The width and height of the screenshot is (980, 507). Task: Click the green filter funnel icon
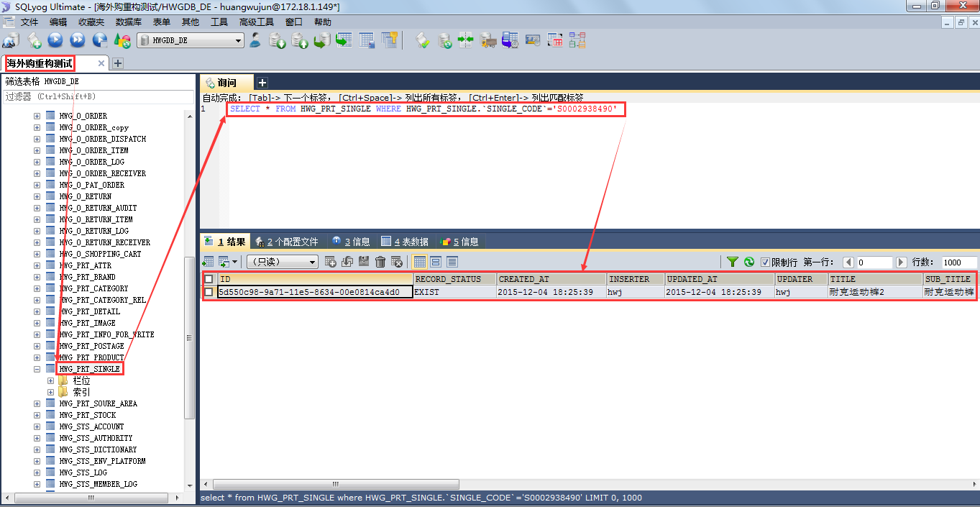point(732,262)
